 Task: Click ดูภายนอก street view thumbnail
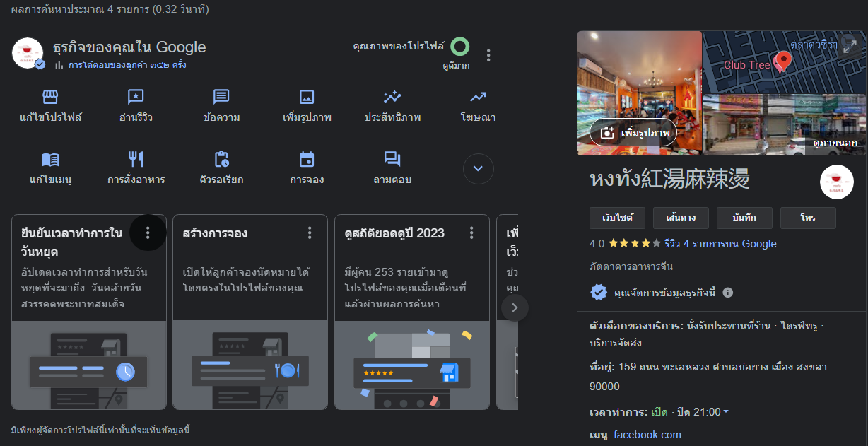pyautogui.click(x=785, y=124)
